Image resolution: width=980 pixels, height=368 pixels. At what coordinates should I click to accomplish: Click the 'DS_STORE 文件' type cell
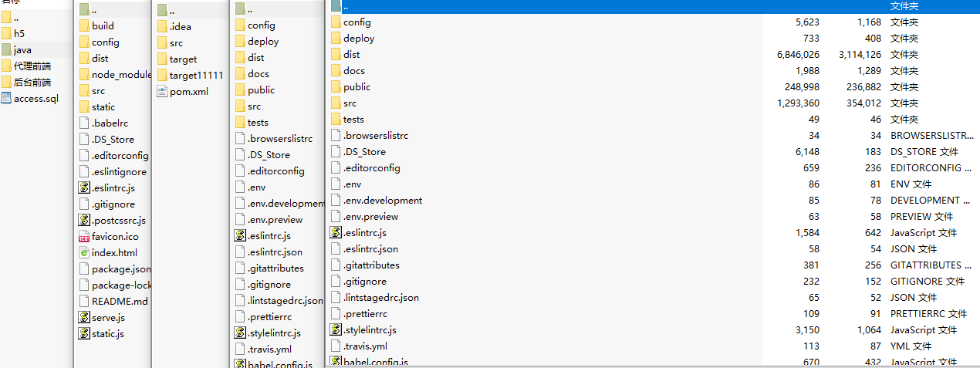click(924, 152)
